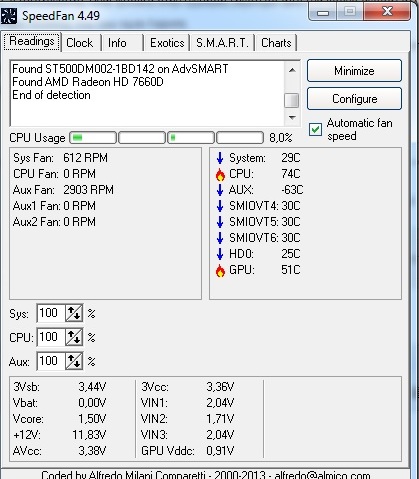Click the Minimize button in SpeedFan panel

[354, 71]
